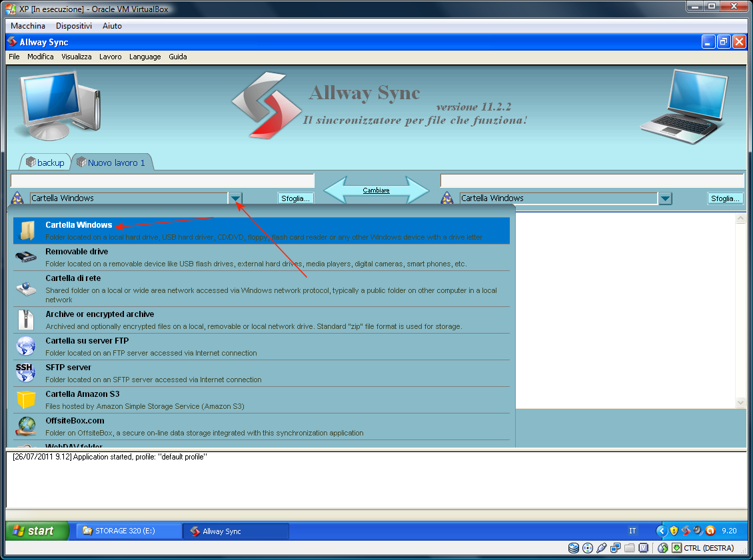Choose the Removable drive USB icon
This screenshot has height=560, width=753.
(x=26, y=257)
